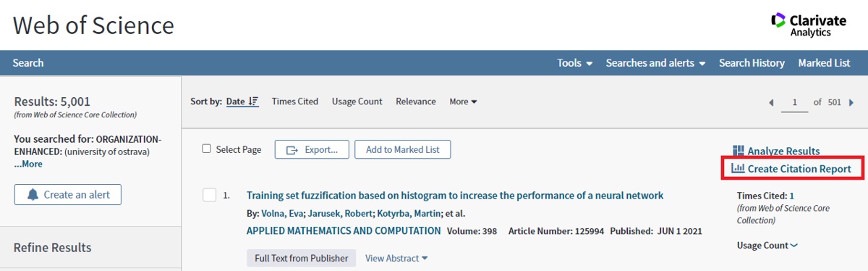Open the Tools dropdown menu
The image size is (868, 271).
575,63
